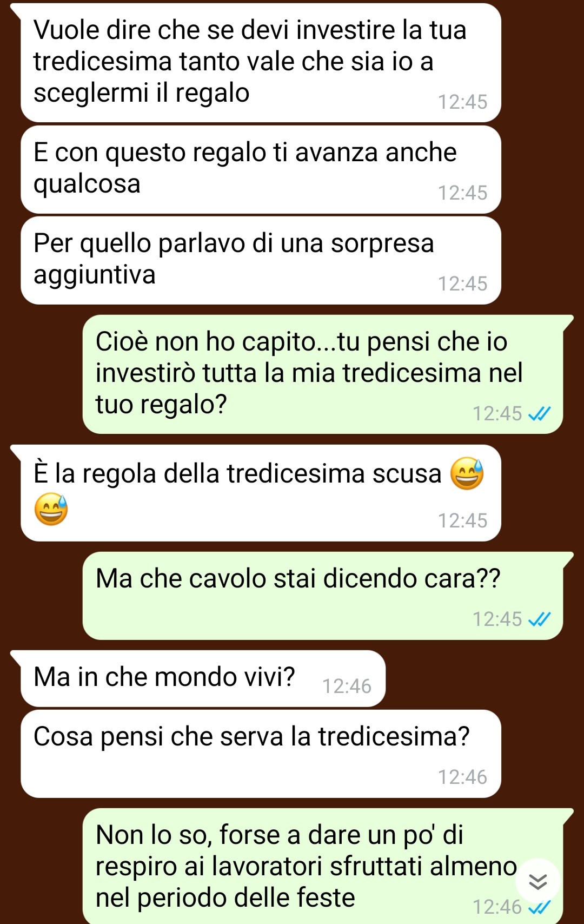Image resolution: width=584 pixels, height=924 pixels.
Task: Tap blue read ticks on 'Cioè non ho capito' message
Action: coord(539,414)
